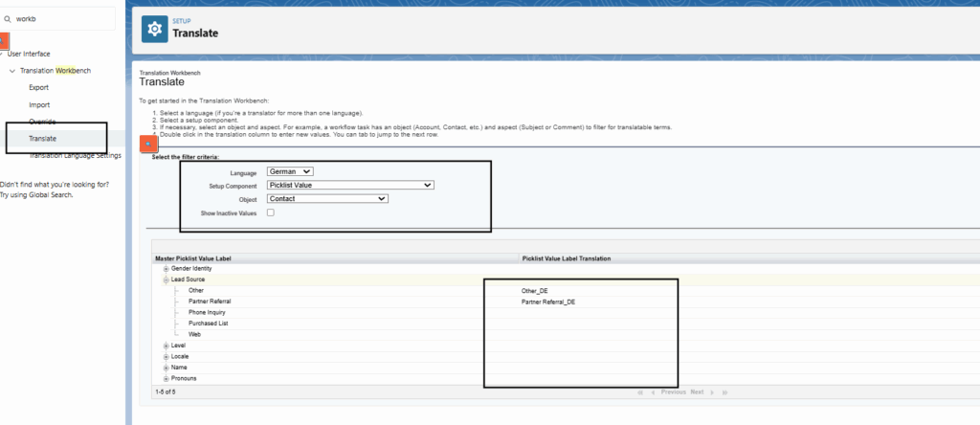Click the SETUP breadcrumb text in header

point(181,21)
